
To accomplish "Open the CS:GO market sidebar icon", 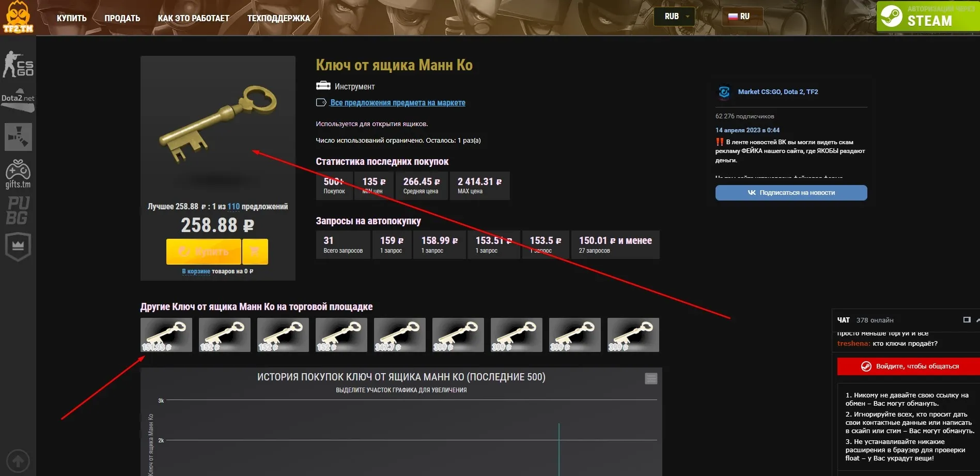I will click(x=18, y=64).
